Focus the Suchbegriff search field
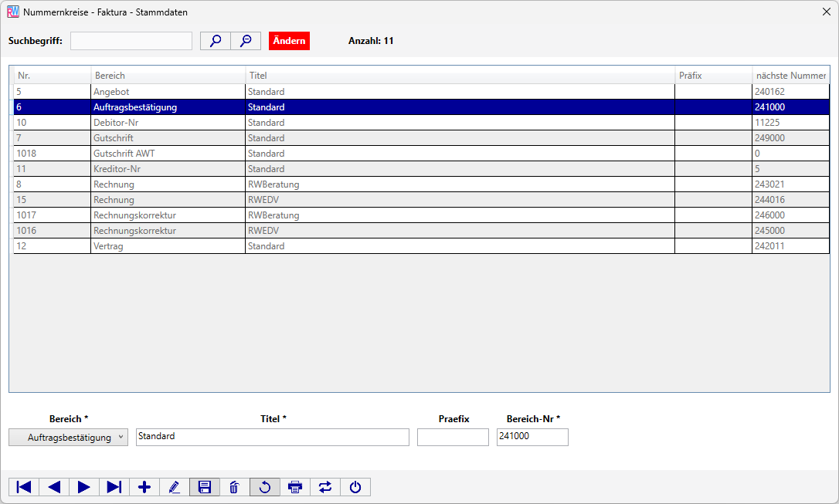The height and width of the screenshot is (504, 839). [131, 41]
